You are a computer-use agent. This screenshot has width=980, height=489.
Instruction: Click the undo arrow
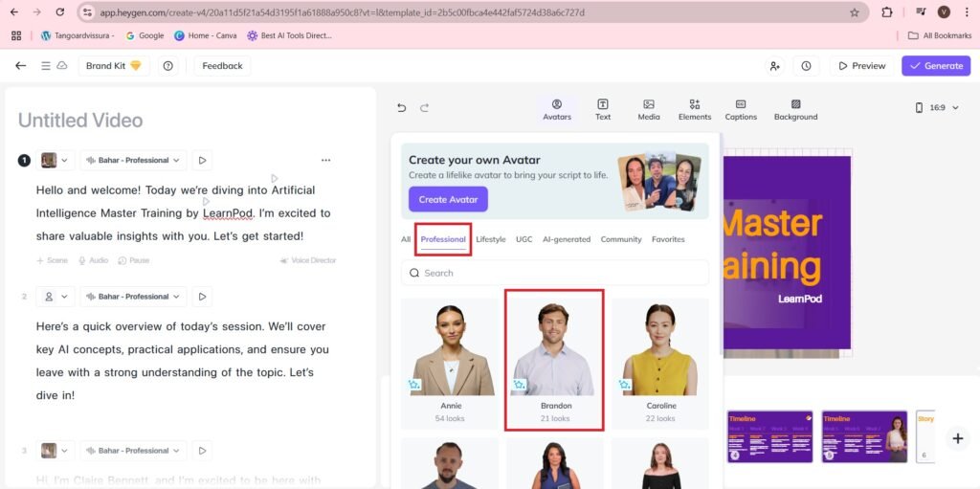tap(401, 107)
